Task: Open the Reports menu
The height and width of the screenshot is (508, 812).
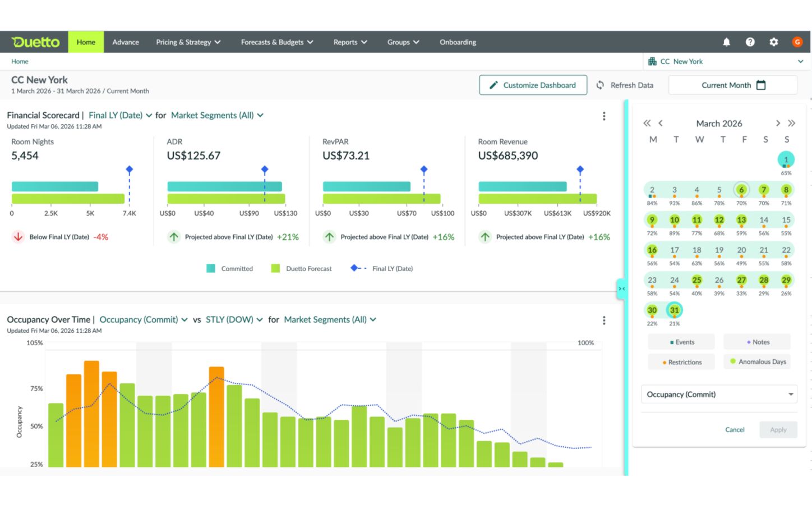Action: [350, 42]
